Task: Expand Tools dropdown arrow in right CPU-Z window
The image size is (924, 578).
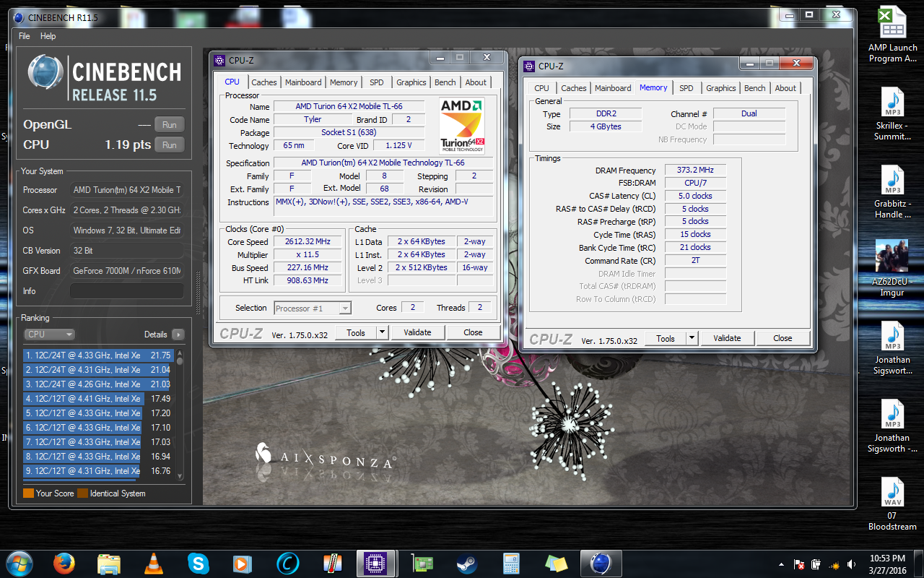Action: tap(692, 339)
